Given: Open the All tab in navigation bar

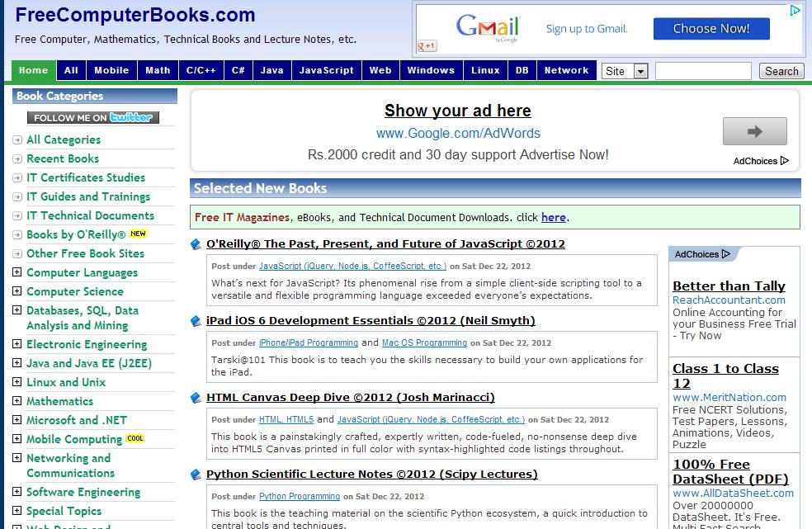Looking at the screenshot, I should pos(72,70).
